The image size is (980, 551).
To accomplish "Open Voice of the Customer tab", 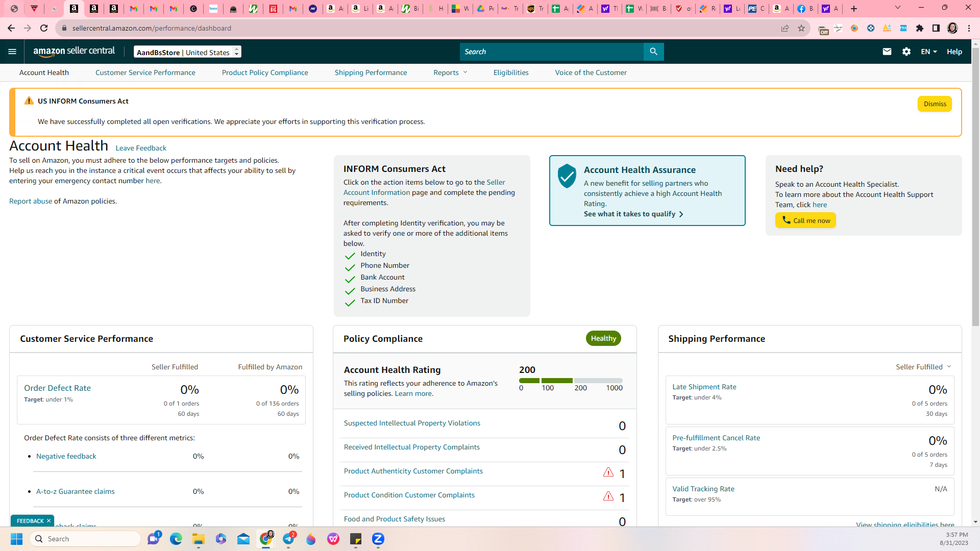I will tap(591, 72).
